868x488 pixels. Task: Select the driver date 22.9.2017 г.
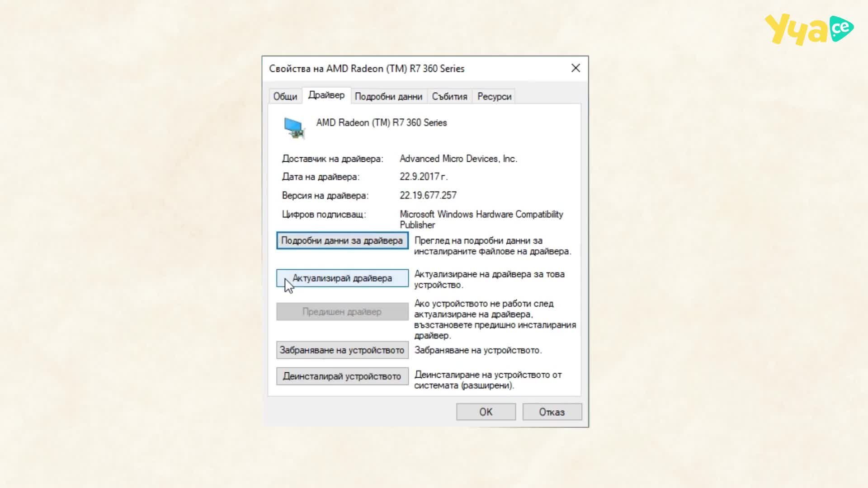(424, 177)
